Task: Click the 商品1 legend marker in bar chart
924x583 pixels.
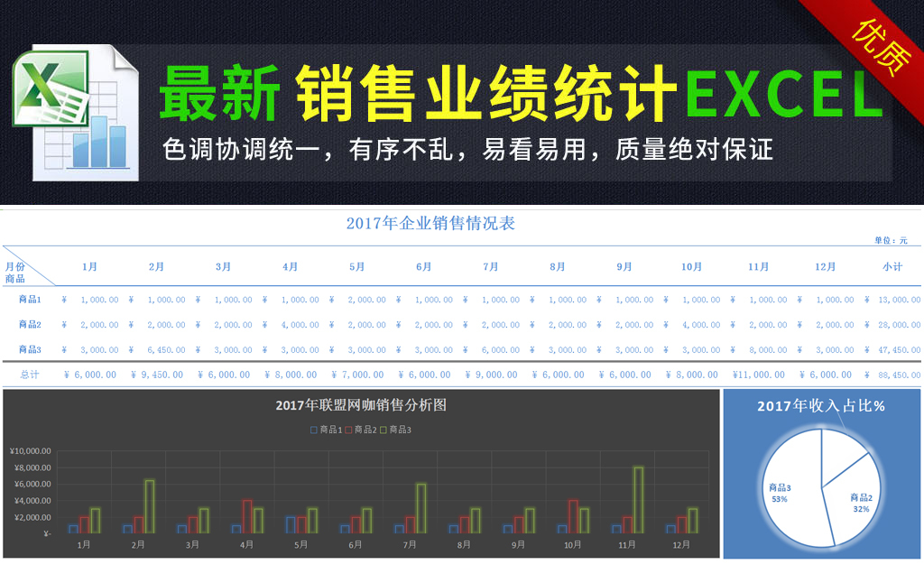Action: tap(314, 430)
